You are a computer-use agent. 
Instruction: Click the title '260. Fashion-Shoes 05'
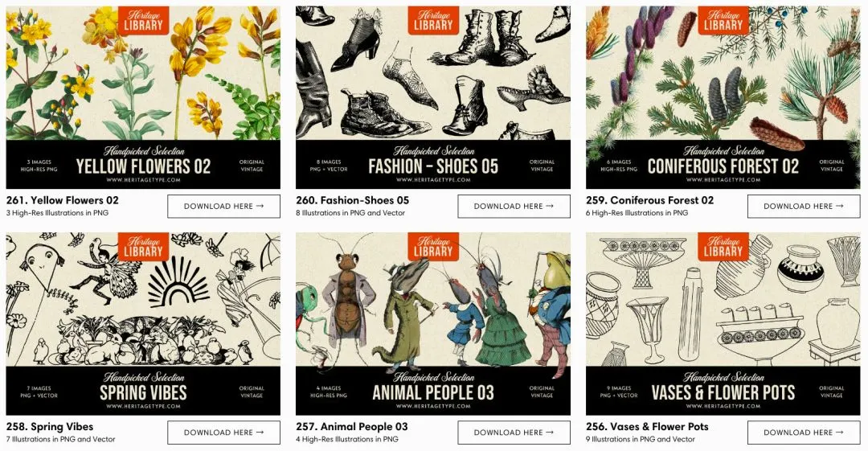353,200
